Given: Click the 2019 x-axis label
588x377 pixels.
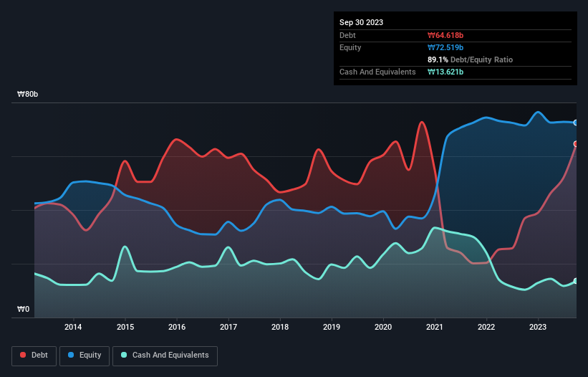Looking at the screenshot, I should [x=332, y=327].
